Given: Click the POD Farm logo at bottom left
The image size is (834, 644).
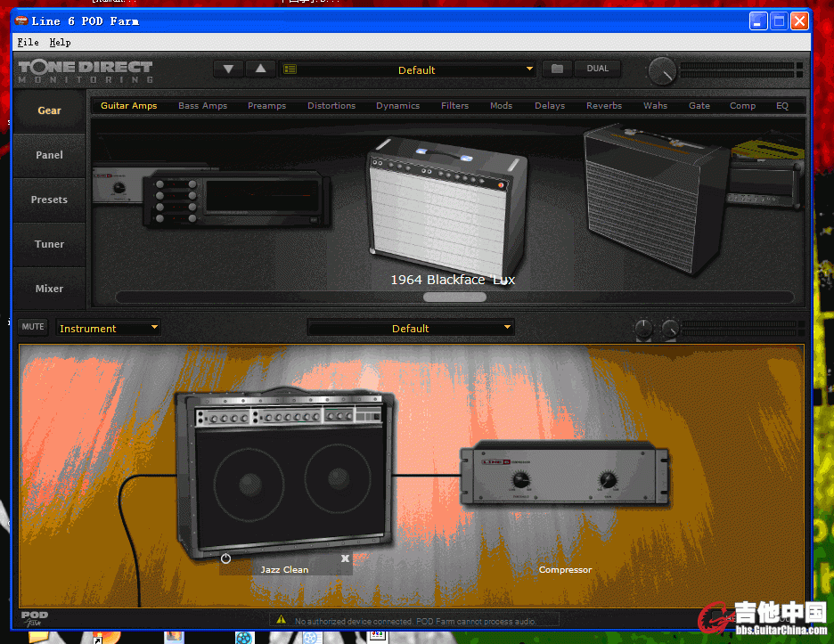Looking at the screenshot, I should click(x=35, y=618).
